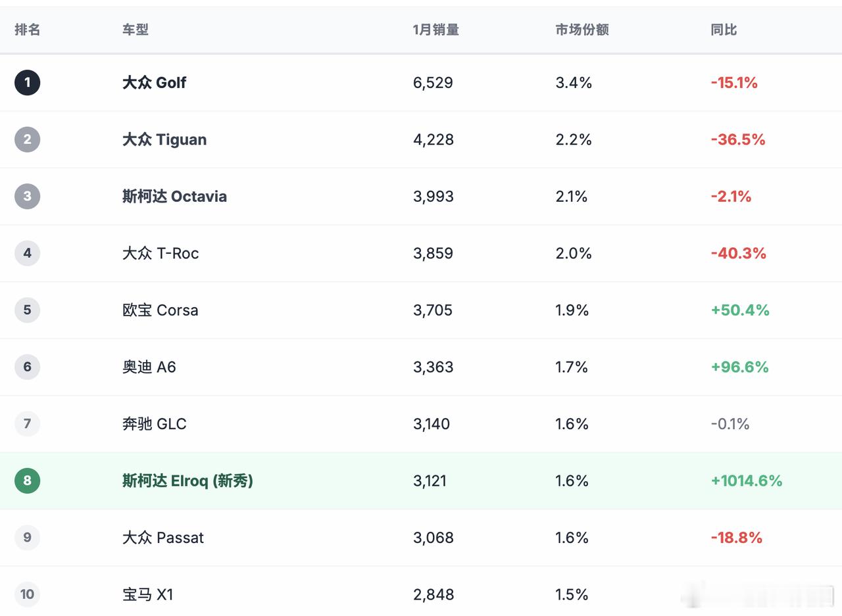Click the rank 6 badge icon
This screenshot has width=842, height=616.
pyautogui.click(x=27, y=367)
